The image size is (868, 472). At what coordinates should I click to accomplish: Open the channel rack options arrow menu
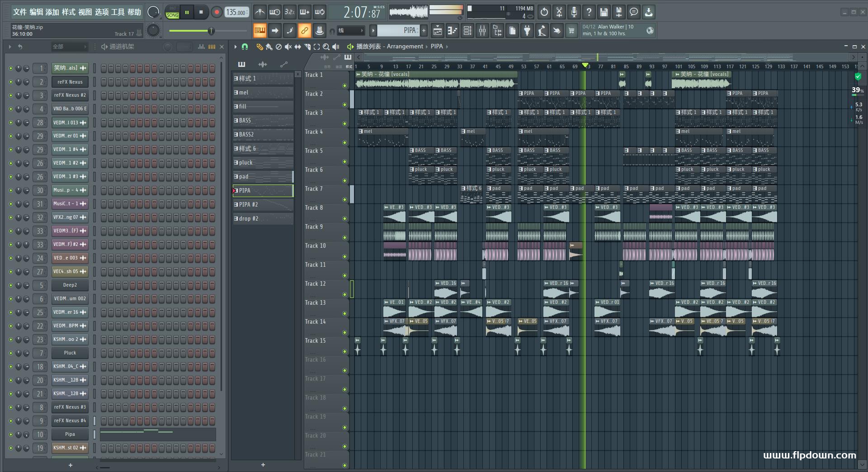coord(10,47)
